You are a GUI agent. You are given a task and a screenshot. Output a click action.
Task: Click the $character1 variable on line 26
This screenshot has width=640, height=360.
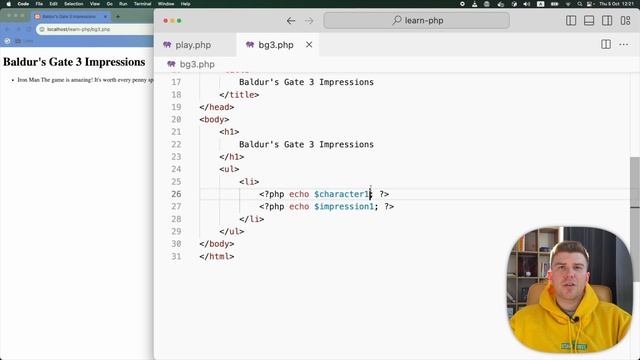(341, 194)
